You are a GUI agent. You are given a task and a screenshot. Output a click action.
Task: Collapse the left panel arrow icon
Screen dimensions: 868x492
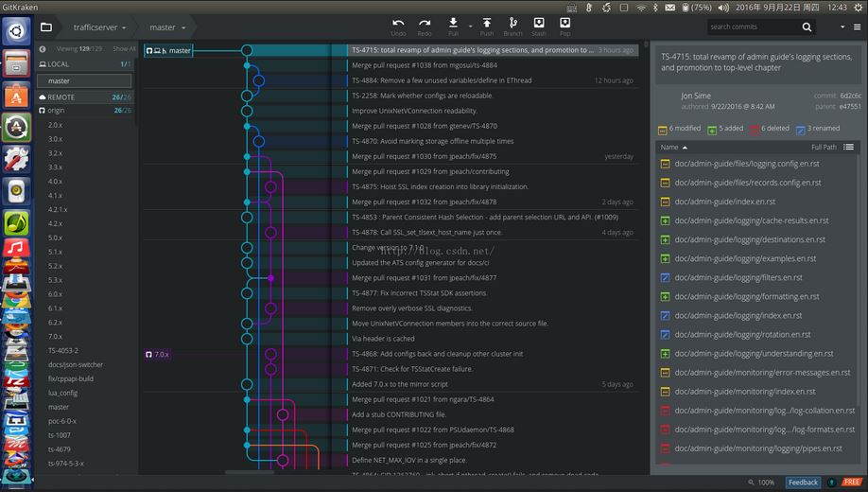(x=43, y=49)
